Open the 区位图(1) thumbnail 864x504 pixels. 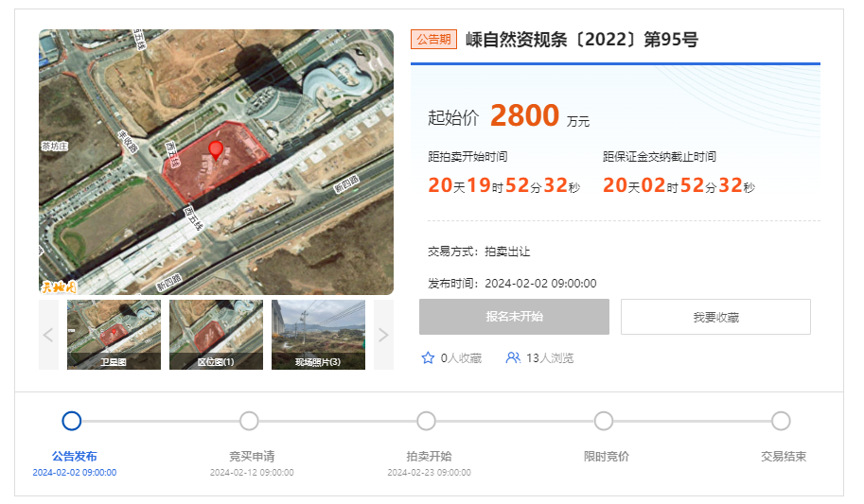216,335
